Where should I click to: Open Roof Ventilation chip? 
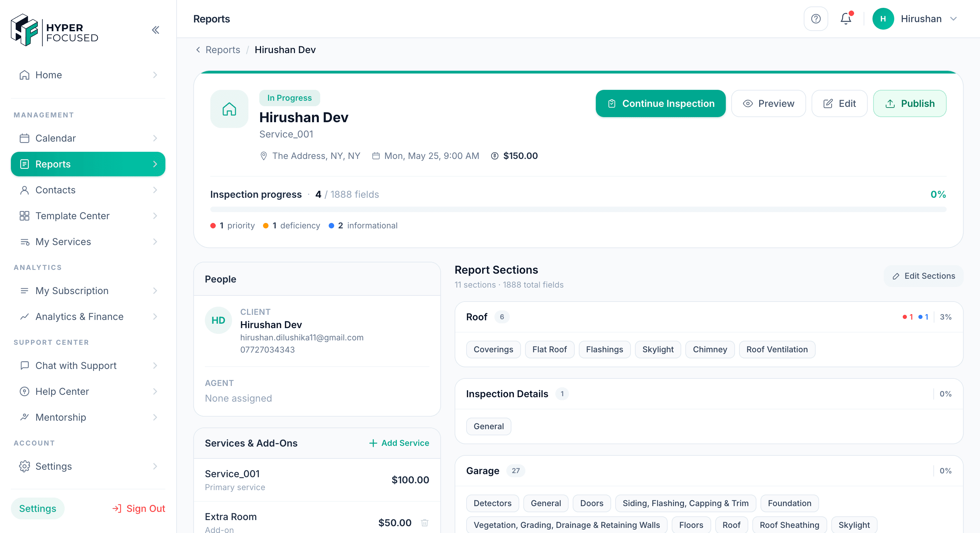click(777, 350)
